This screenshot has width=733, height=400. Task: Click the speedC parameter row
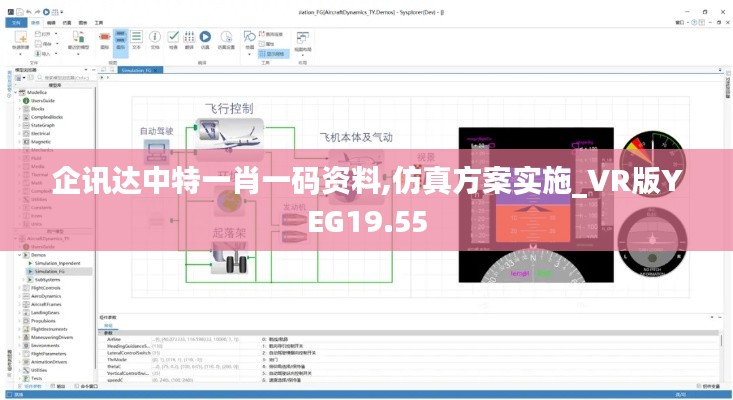pos(411,380)
